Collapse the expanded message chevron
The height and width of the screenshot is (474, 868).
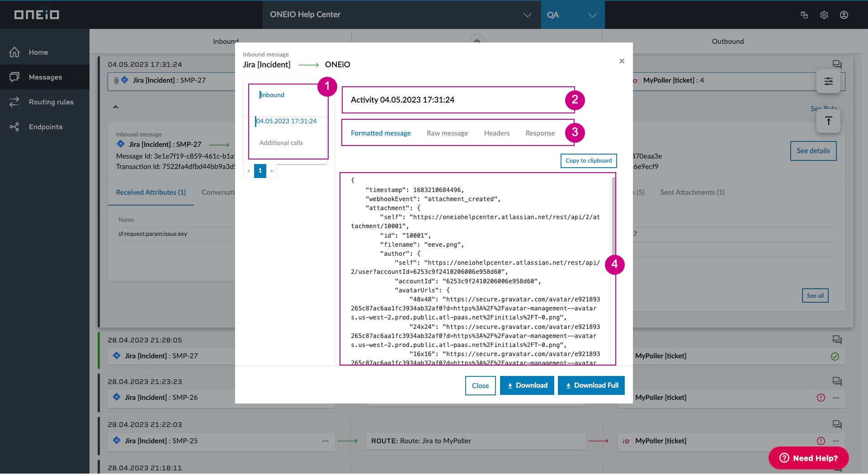coord(116,107)
